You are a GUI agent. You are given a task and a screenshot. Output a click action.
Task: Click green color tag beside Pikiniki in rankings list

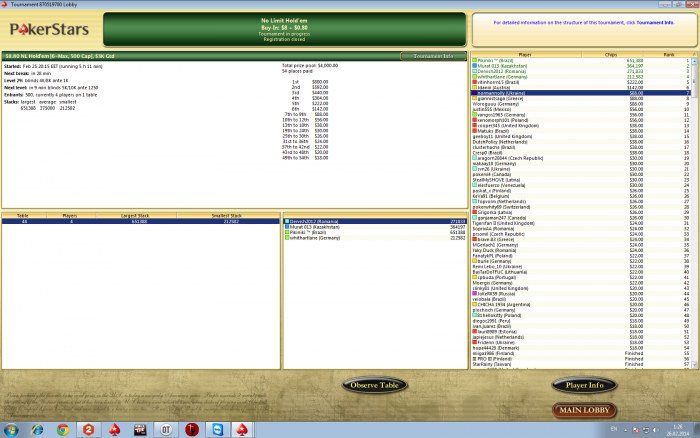tap(475, 60)
